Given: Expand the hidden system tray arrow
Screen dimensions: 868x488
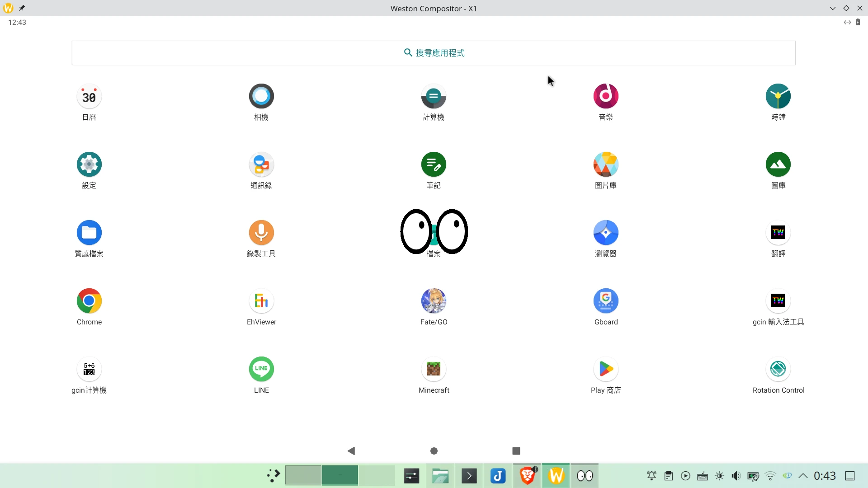Looking at the screenshot, I should click(803, 476).
